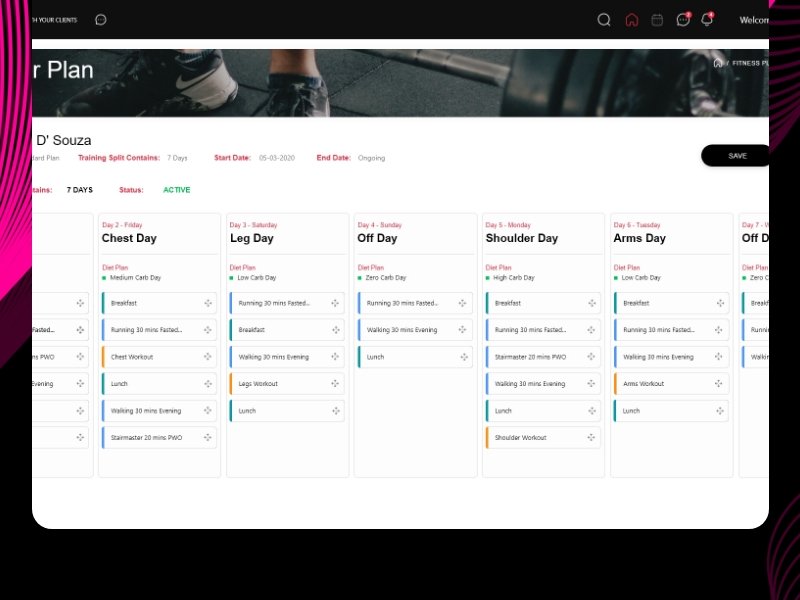Grab move handle on Chest Workout item
Viewport: 800px width, 600px height.
tap(208, 357)
